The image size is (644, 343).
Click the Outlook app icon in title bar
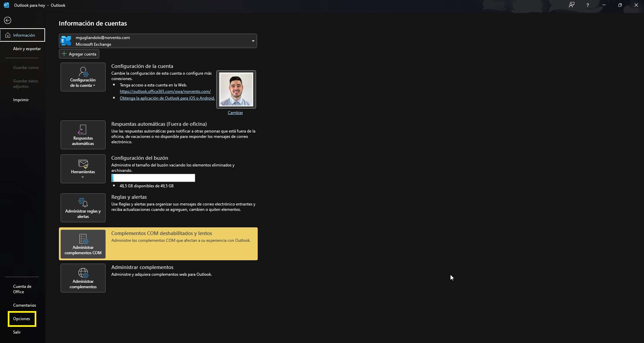click(x=6, y=5)
